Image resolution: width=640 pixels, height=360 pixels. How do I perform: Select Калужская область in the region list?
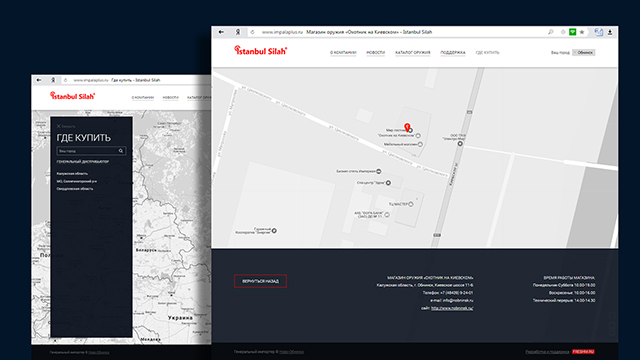pos(72,173)
